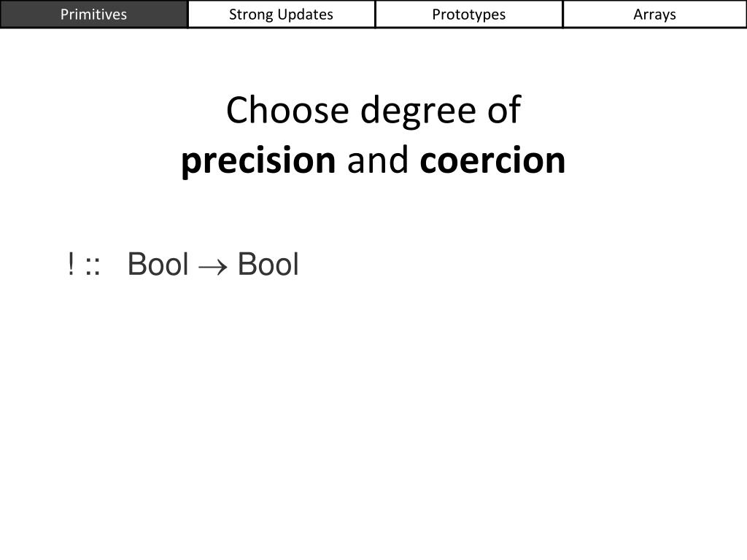747x560 pixels.
Task: Click the arrow between the Bool types
Action: click(212, 268)
